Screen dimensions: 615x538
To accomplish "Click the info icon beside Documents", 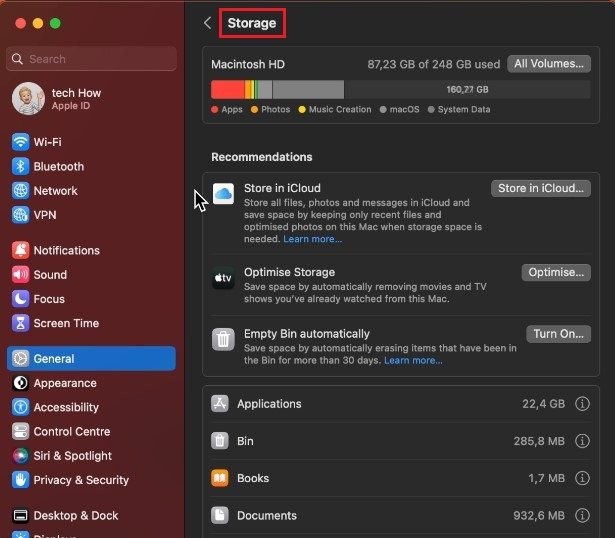I will pos(583,516).
